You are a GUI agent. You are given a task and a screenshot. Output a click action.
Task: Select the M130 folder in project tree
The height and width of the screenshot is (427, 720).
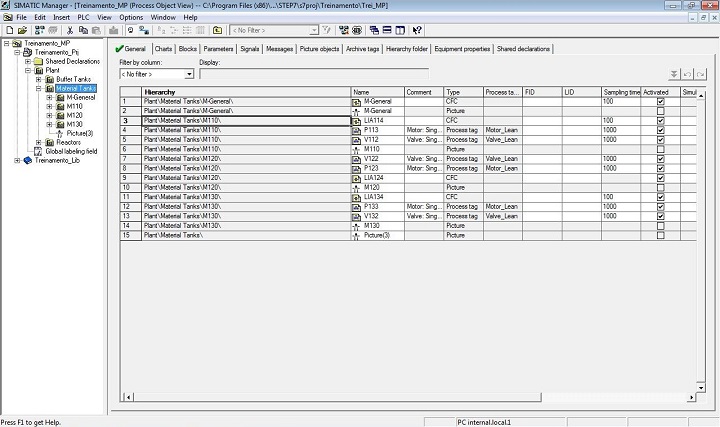coord(74,124)
